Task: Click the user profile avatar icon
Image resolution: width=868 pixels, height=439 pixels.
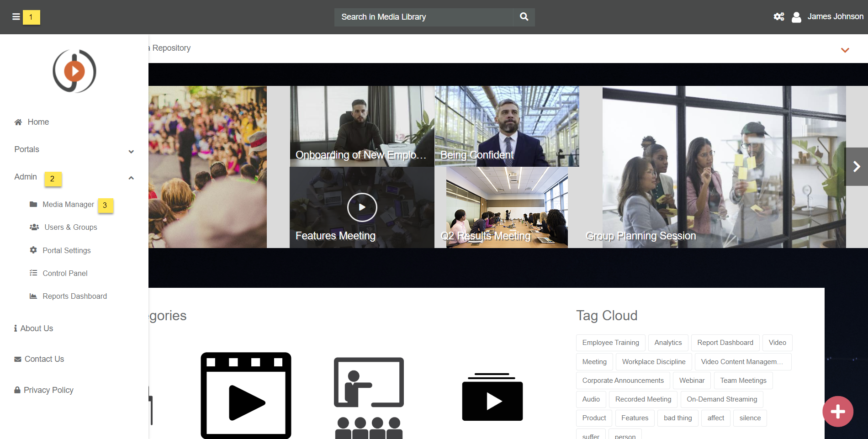Action: click(x=796, y=17)
